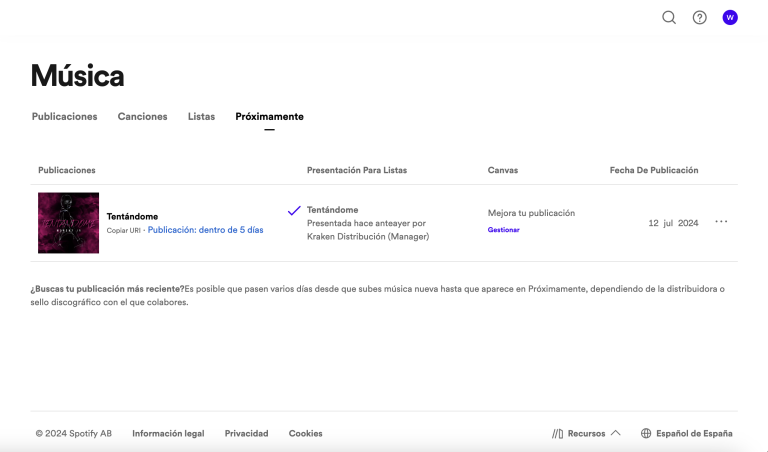The image size is (768, 452).
Task: Click the Recursos library icon
Action: [x=558, y=433]
